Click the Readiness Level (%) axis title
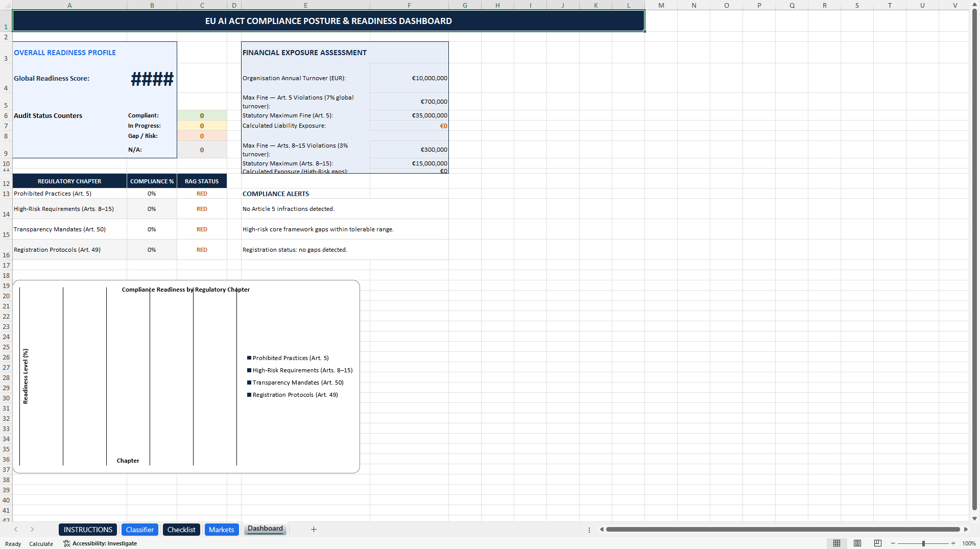The width and height of the screenshot is (980, 549). [x=26, y=376]
